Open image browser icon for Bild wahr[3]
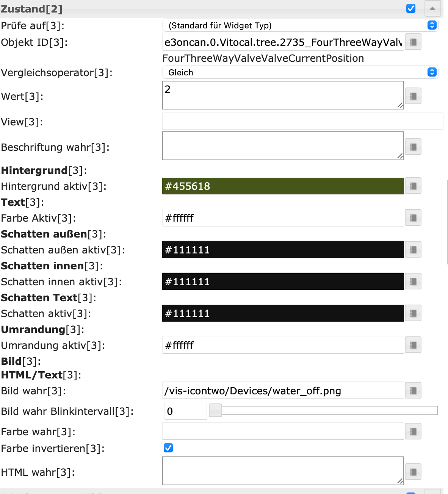This screenshot has width=448, height=494. pos(413,391)
